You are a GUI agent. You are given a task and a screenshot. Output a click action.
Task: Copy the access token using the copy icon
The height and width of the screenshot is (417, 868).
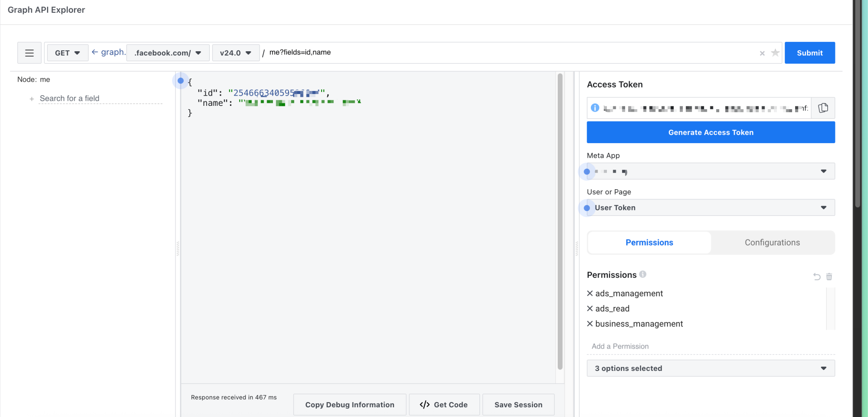tap(823, 108)
